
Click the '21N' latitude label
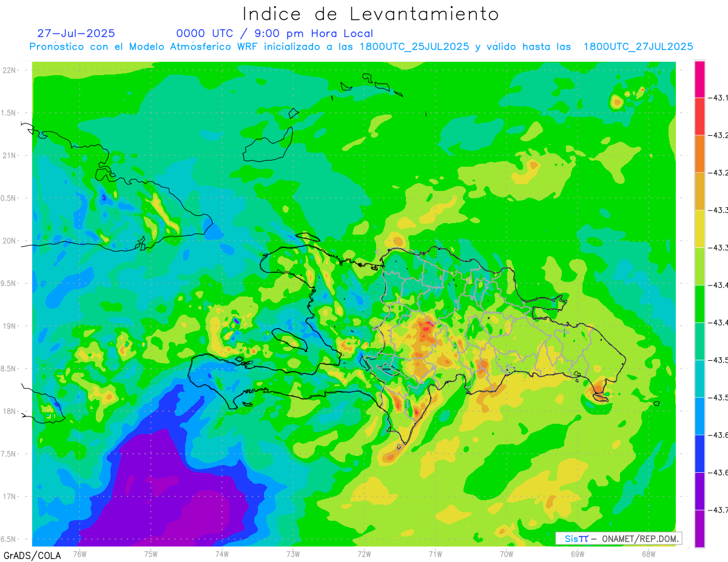click(9, 156)
